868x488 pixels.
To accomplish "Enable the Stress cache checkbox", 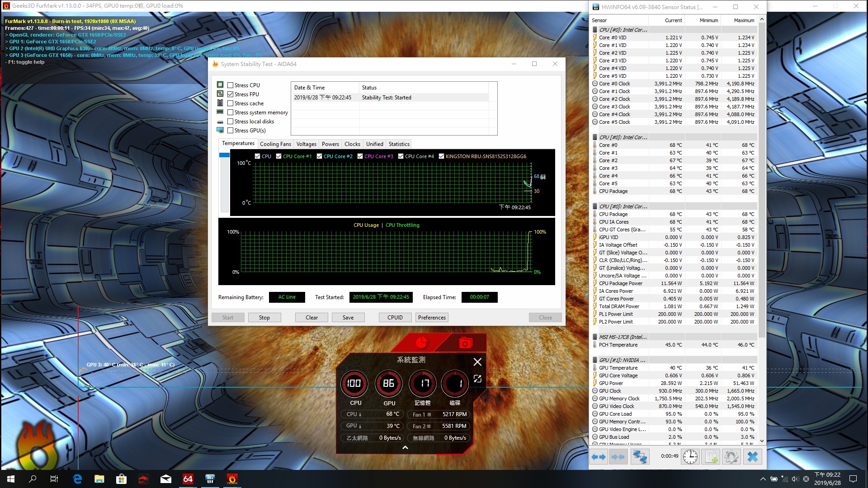I will 231,103.
